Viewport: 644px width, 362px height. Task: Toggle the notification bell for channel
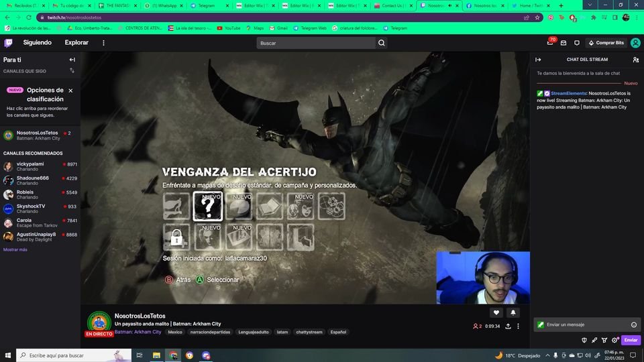click(x=513, y=313)
